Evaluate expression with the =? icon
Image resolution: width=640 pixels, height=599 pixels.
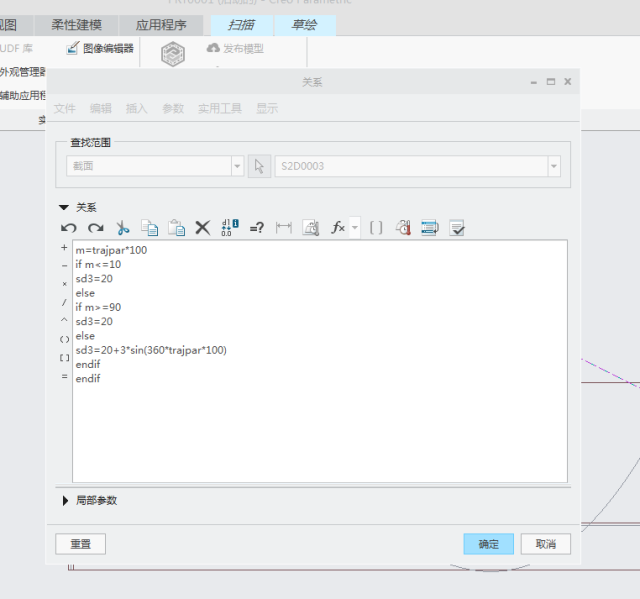click(x=257, y=228)
